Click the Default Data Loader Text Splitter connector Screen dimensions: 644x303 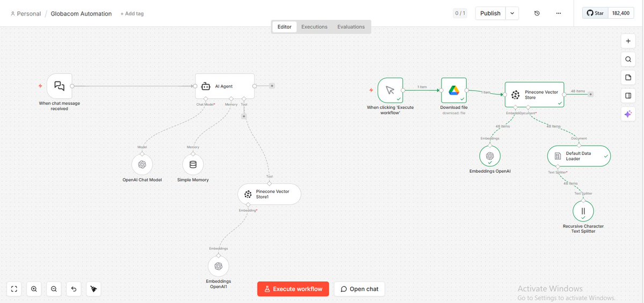558,166
